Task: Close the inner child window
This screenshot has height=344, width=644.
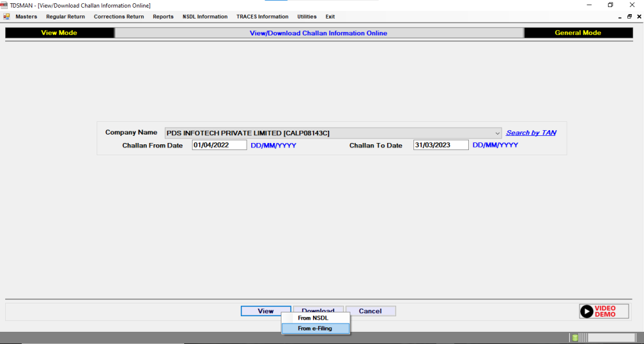Action: (x=639, y=17)
